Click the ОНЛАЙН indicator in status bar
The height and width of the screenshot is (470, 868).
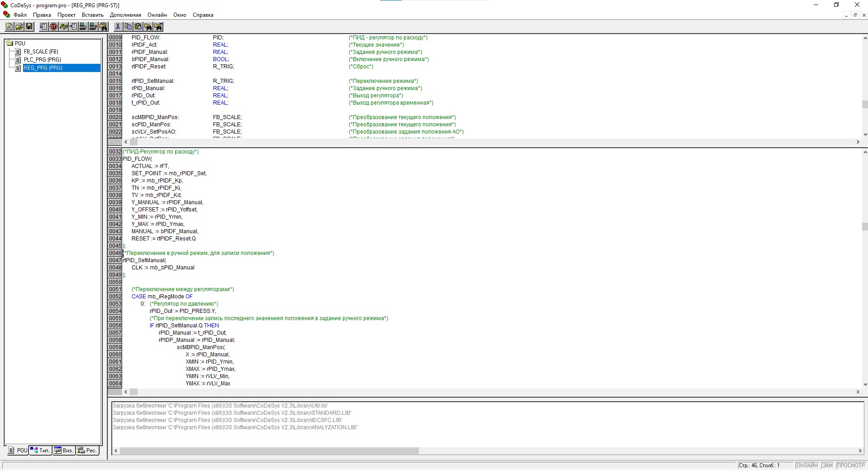click(807, 465)
